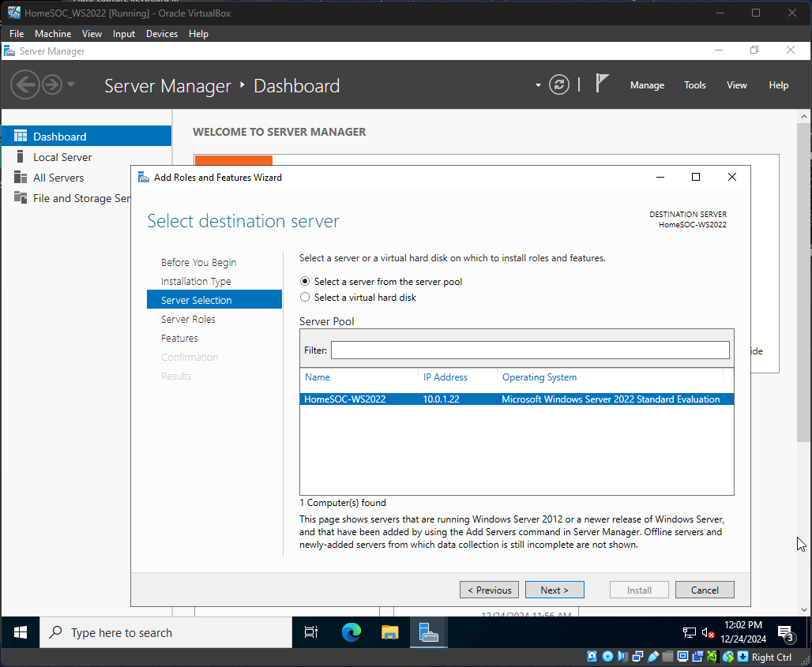Click the back navigation arrow
The height and width of the screenshot is (667, 812).
[24, 84]
